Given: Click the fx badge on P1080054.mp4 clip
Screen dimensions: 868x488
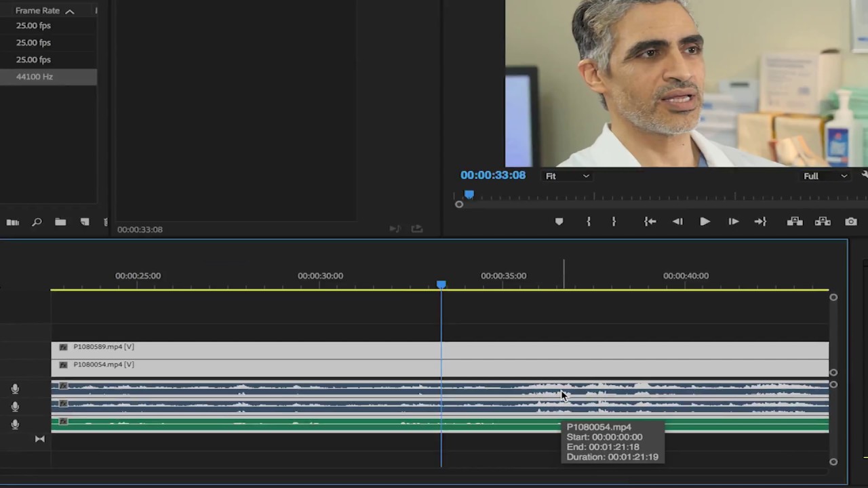Looking at the screenshot, I should pos(63,365).
